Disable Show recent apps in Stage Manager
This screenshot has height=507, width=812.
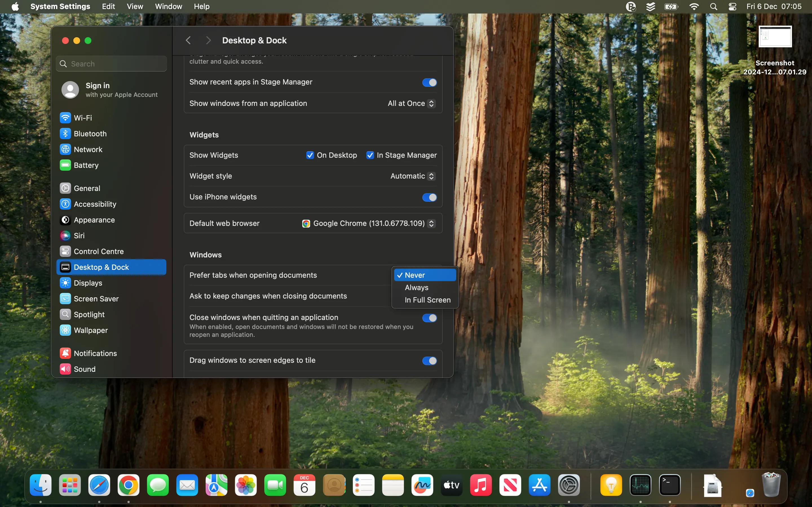tap(429, 82)
